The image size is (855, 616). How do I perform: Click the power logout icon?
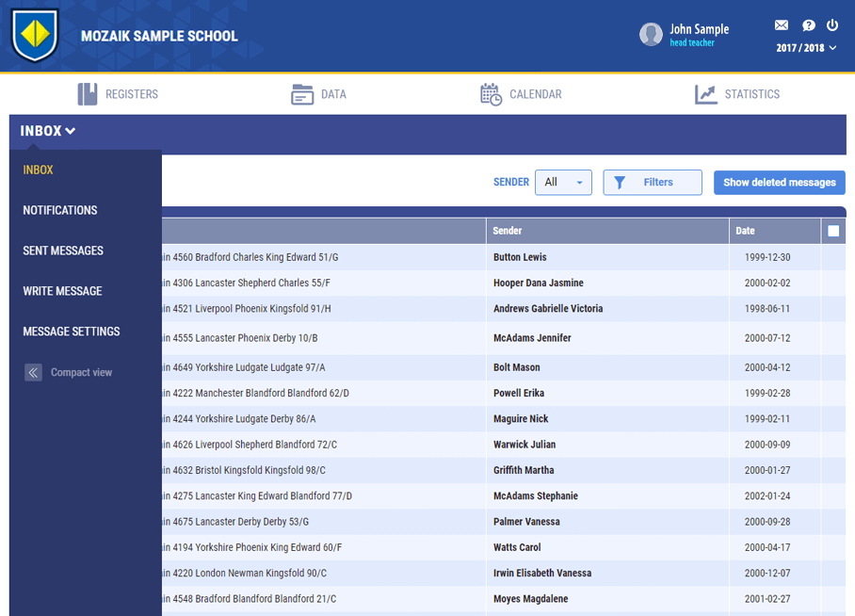click(x=832, y=25)
